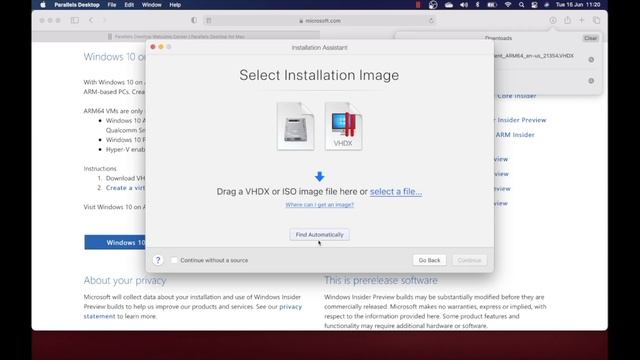Screen dimensions: 640x360
Task: Open the 'ARM Insider' link on webpage
Action: [x=515, y=135]
